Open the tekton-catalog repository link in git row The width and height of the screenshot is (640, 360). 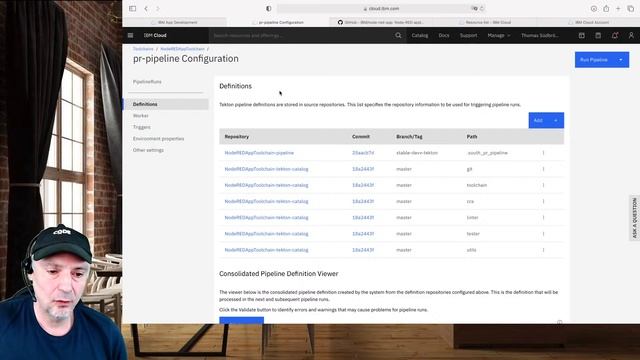point(266,169)
